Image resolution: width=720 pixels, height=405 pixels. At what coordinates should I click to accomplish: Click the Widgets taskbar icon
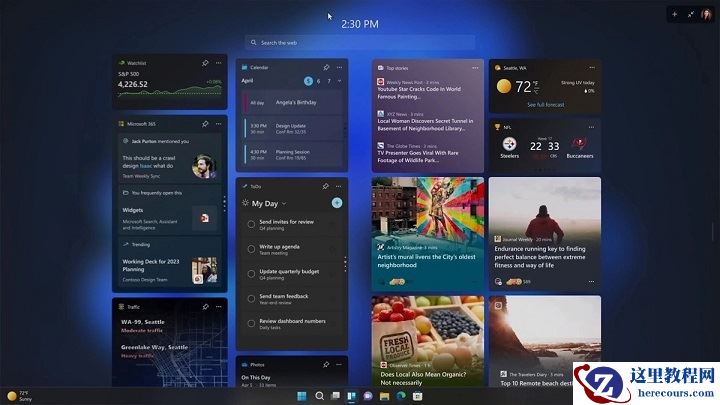click(x=352, y=396)
